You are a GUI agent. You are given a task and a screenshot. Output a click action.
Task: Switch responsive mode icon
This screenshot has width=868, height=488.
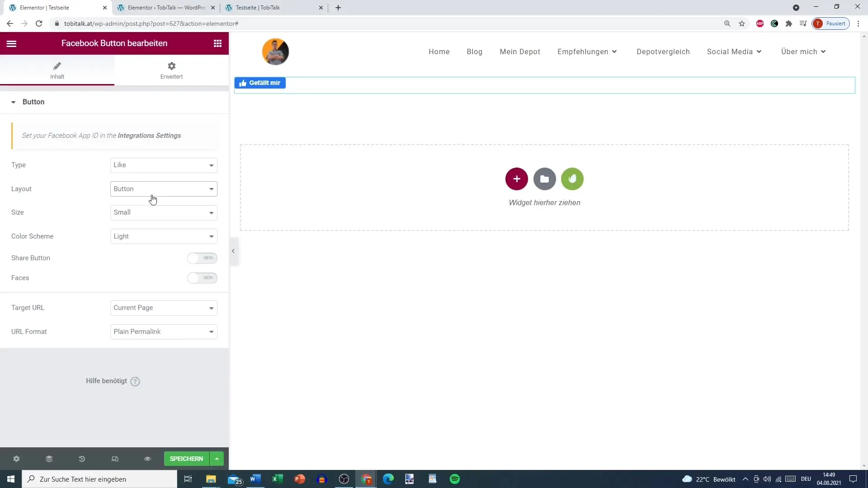click(x=115, y=459)
